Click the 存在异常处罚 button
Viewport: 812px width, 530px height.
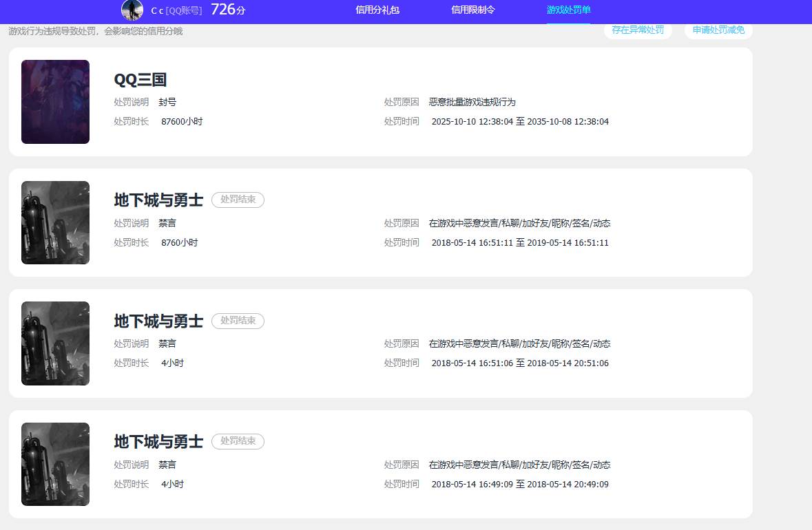[638, 30]
